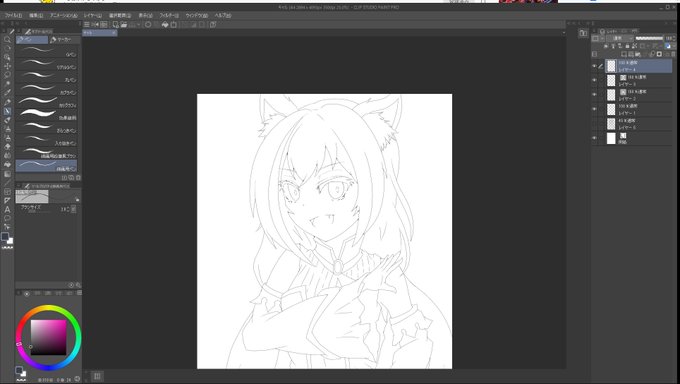
Task: Click the circle Clear icon in command bar
Action: pos(148,25)
